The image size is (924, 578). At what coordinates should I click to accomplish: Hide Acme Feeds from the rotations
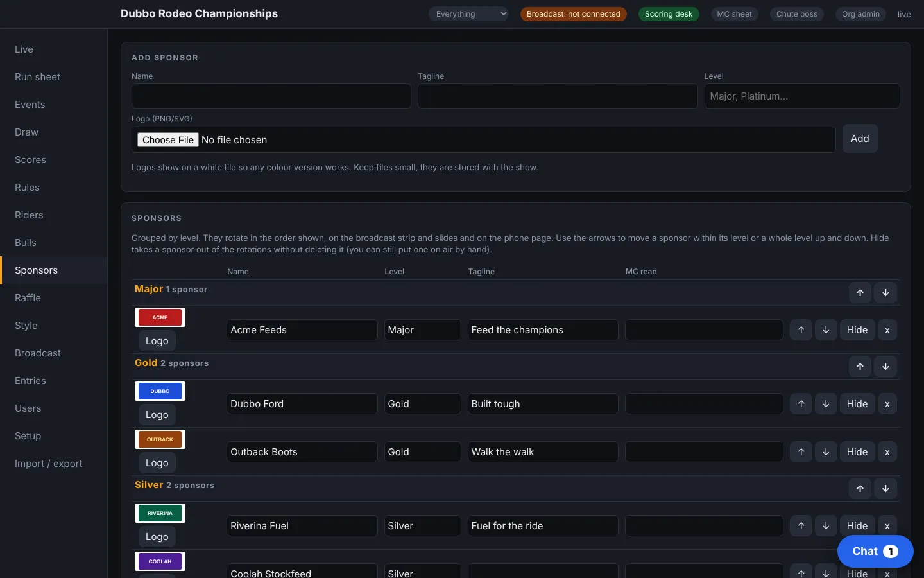(x=857, y=330)
